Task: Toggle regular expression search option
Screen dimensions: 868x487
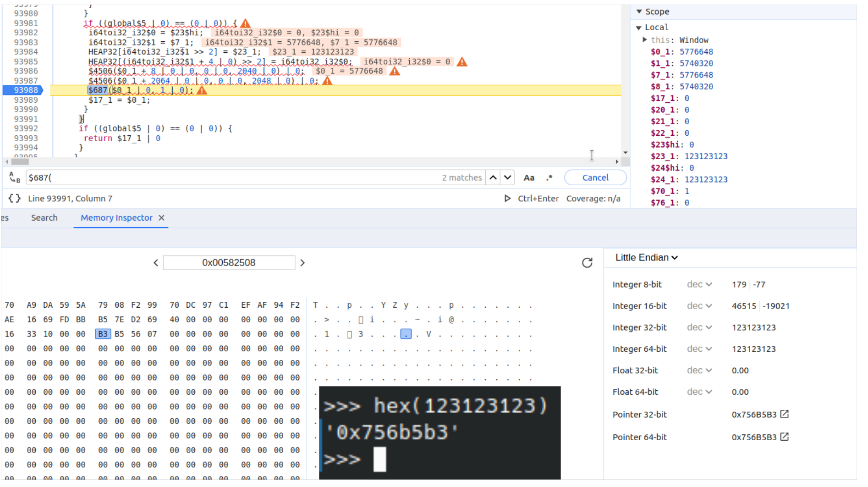Action: [549, 177]
